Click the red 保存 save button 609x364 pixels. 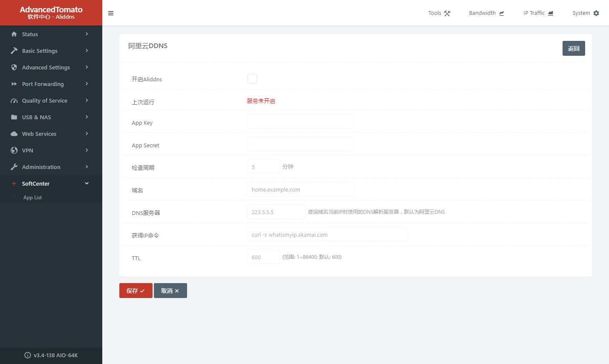136,291
